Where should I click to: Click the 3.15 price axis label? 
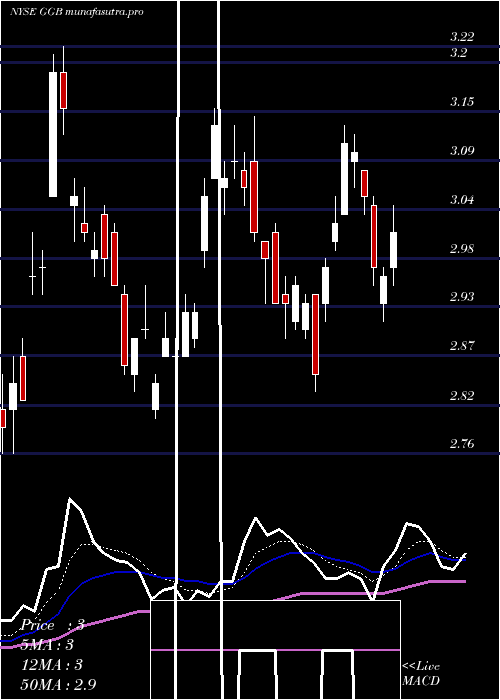pos(462,102)
